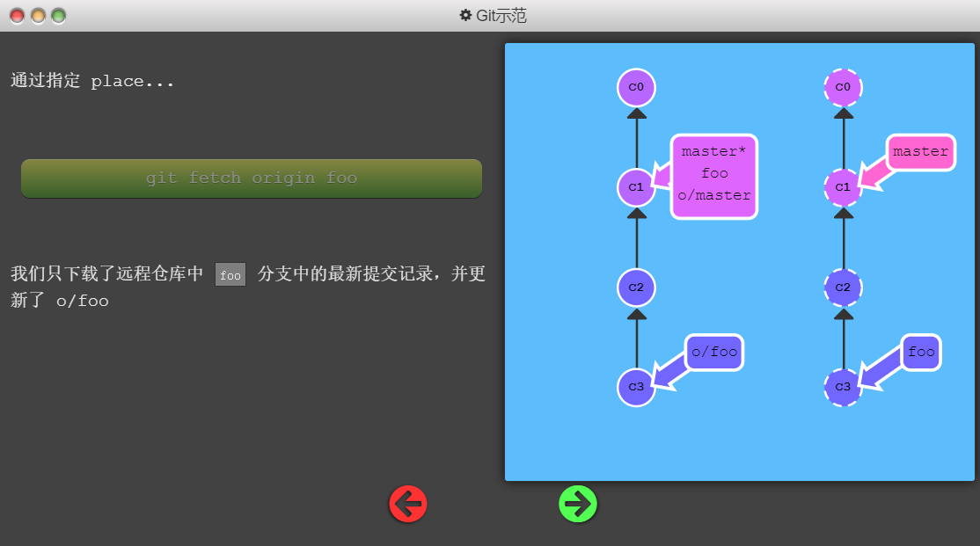
Task: Maximize the window with the green title-bar button
Action: pos(58,16)
